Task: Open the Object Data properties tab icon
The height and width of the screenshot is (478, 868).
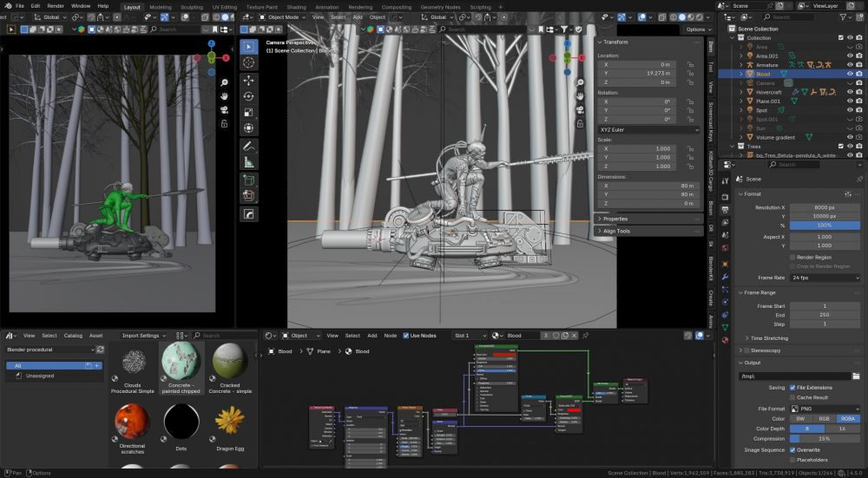Action: click(725, 328)
